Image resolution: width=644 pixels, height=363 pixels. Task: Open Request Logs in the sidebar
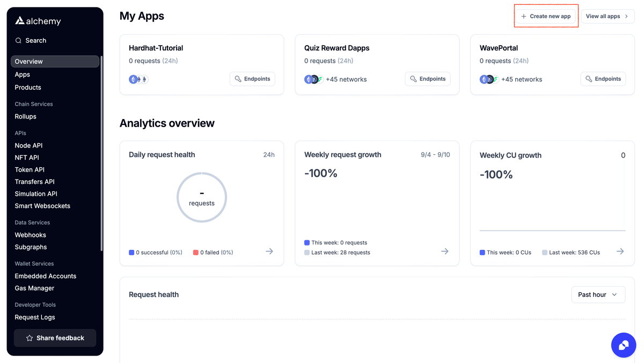[35, 317]
